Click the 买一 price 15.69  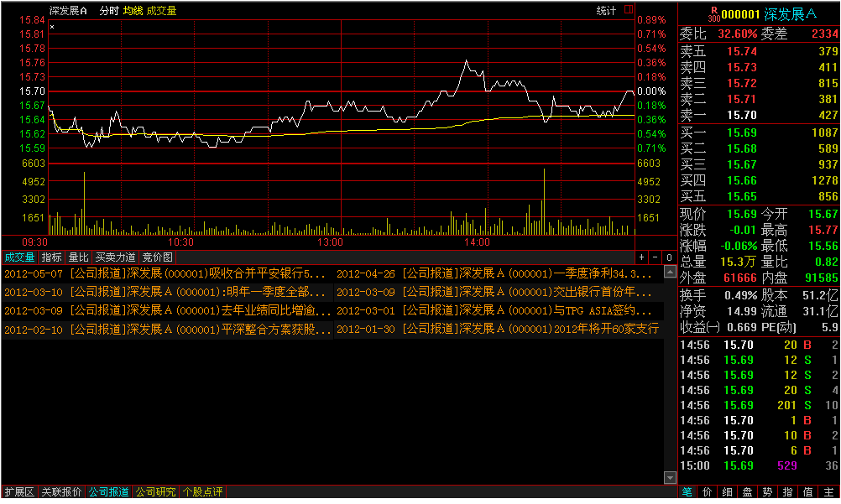pyautogui.click(x=742, y=133)
